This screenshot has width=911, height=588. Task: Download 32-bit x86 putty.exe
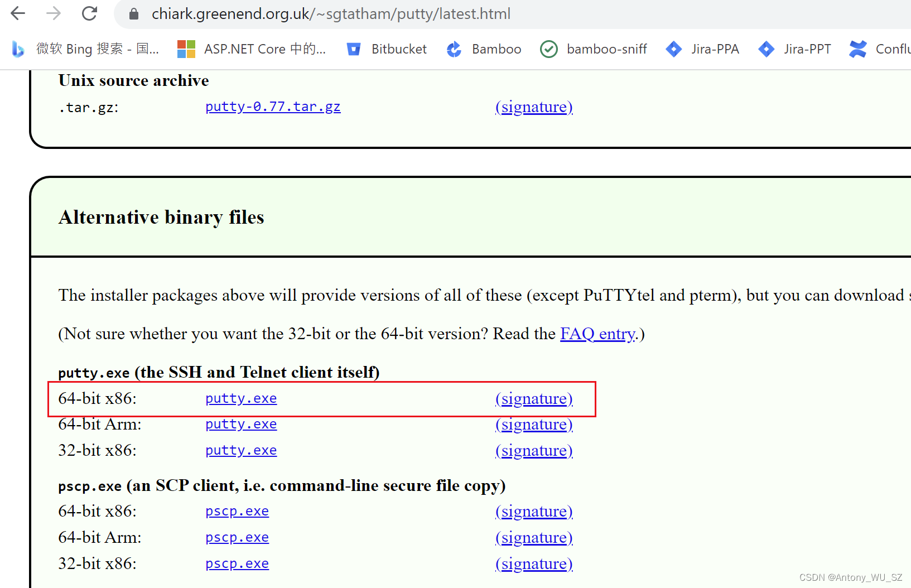coord(241,450)
